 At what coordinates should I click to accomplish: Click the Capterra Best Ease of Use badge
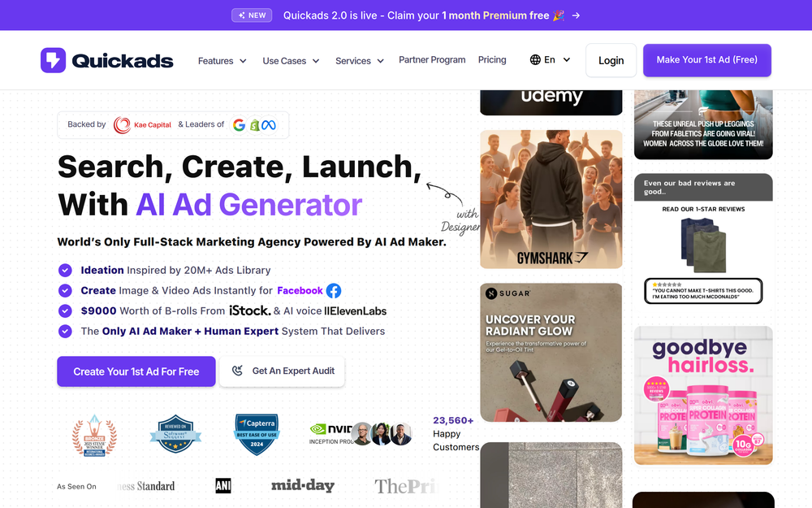tap(257, 434)
